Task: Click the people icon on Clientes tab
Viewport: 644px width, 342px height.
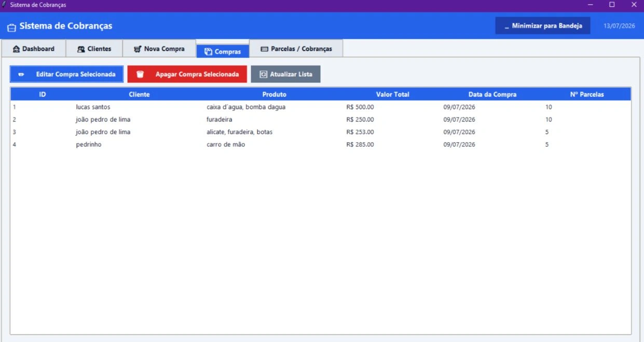Action: 81,49
